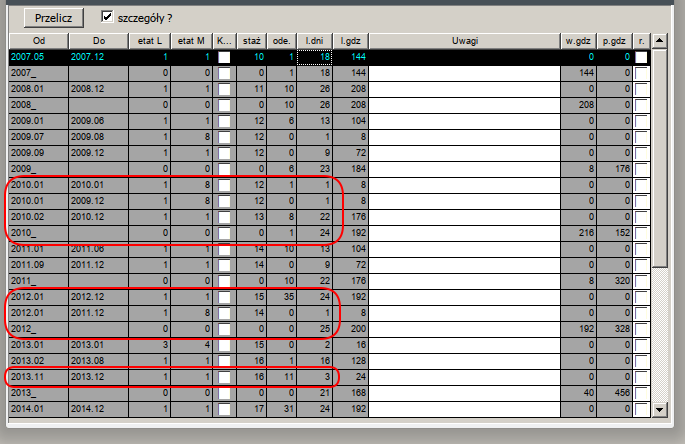Enable the r. checkbox in the 2014.01 row
685x444 pixels.
point(641,409)
